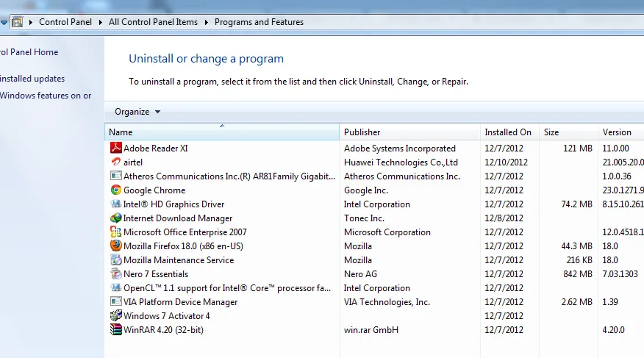Select Intel HD Graphics Driver entry
The image size is (644, 358).
[x=173, y=204]
